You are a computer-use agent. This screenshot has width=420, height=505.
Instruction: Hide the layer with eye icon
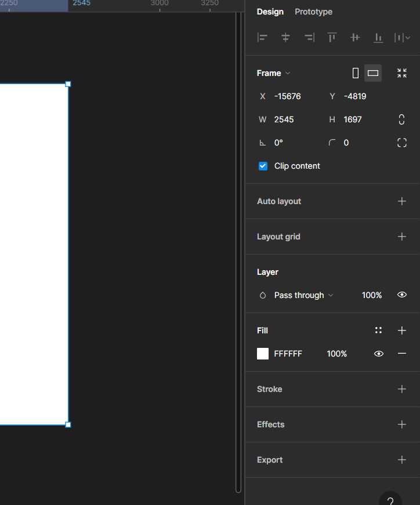(x=401, y=295)
